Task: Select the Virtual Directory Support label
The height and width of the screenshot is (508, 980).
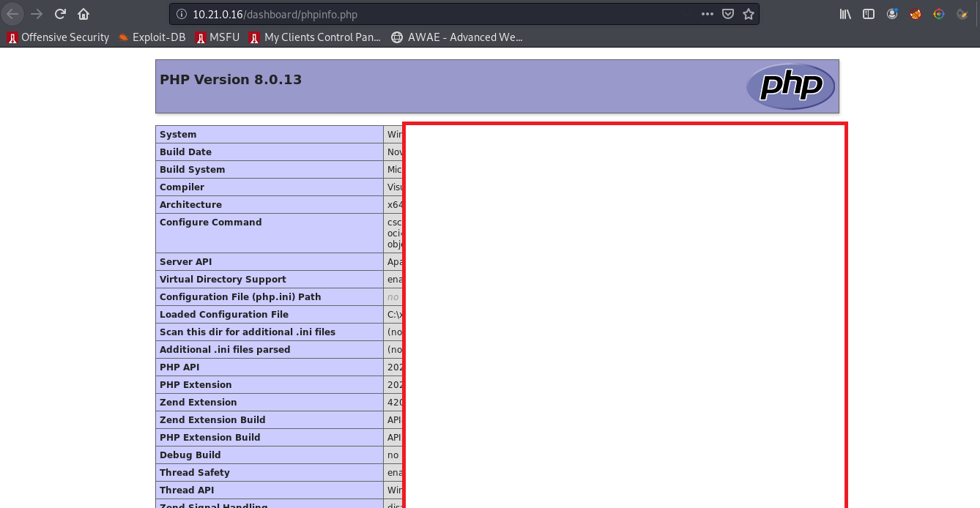Action: [223, 280]
